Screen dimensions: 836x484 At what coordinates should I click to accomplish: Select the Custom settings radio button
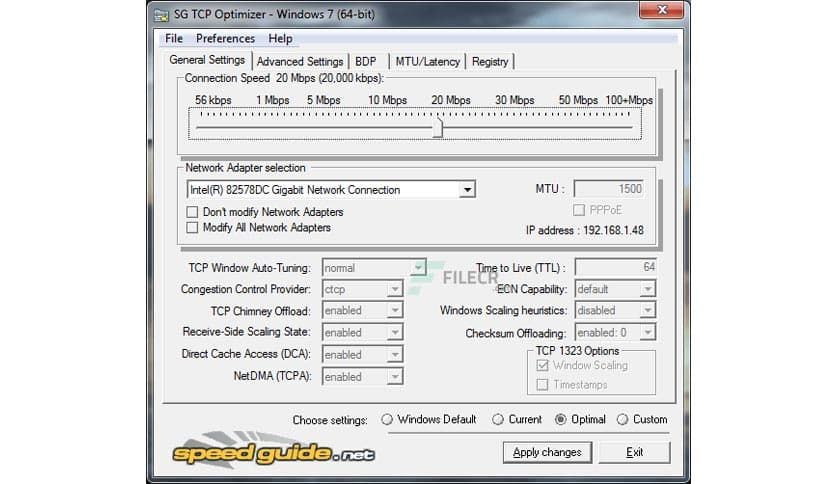click(x=622, y=420)
